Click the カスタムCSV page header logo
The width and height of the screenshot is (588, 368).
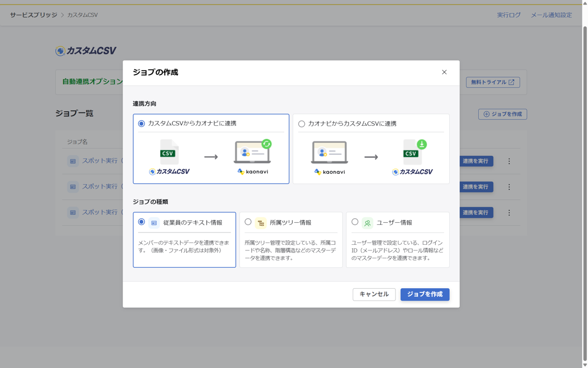pos(86,51)
